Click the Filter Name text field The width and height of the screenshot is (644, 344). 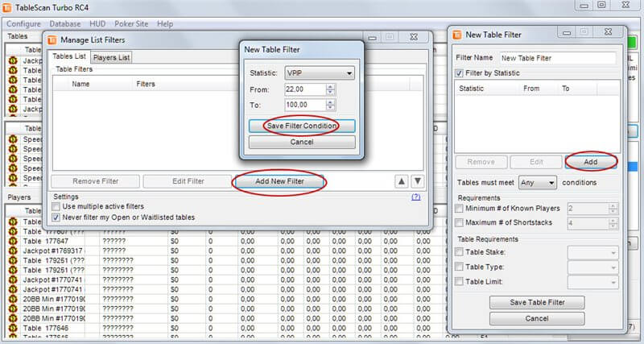point(556,58)
